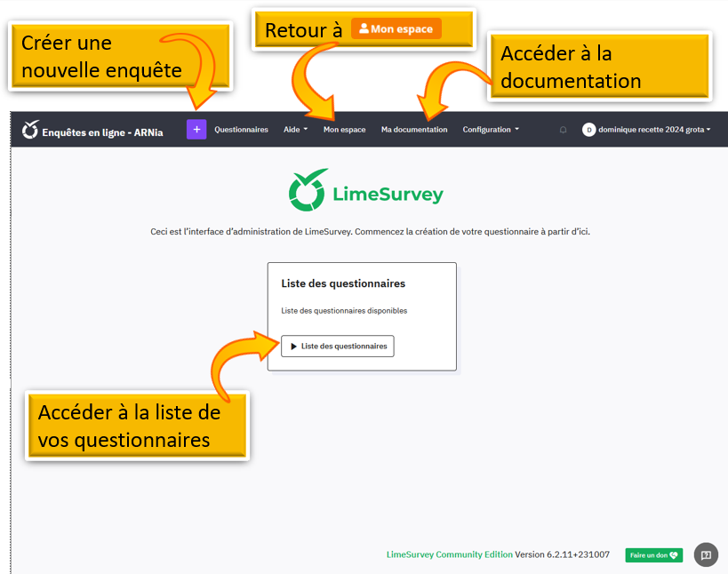
Task: Click the LimeSurvey logo icon in the navbar
Action: click(x=31, y=130)
